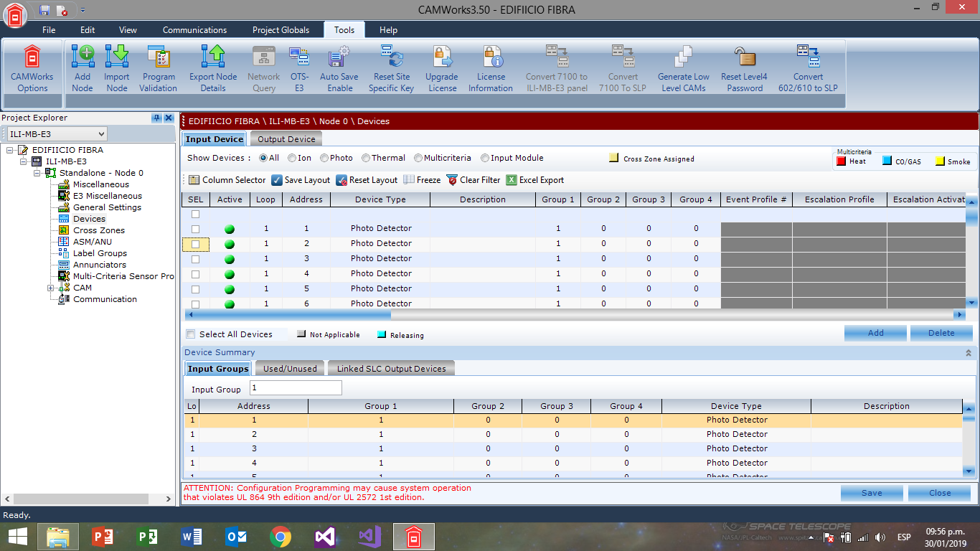Click the Upgrade License icon

click(x=441, y=56)
